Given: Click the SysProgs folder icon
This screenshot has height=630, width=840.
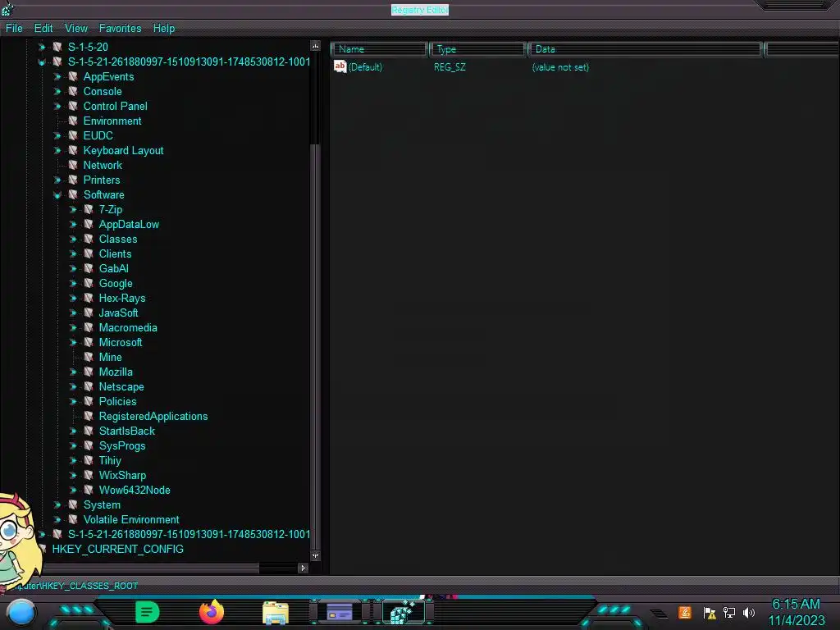Looking at the screenshot, I should (x=89, y=445).
